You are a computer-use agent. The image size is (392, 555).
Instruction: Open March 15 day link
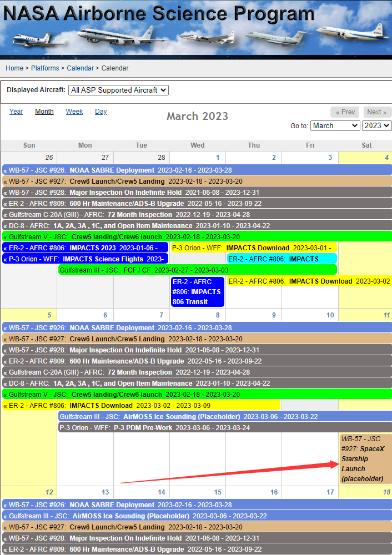pos(218,492)
